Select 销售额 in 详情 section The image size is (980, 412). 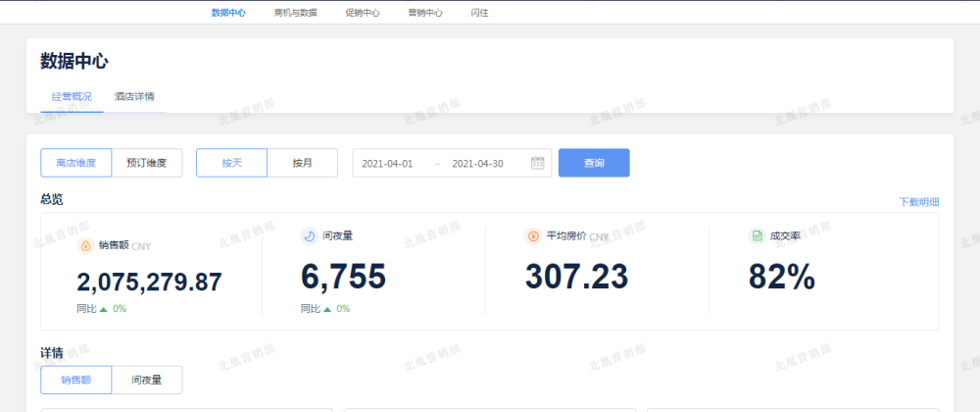coord(76,380)
